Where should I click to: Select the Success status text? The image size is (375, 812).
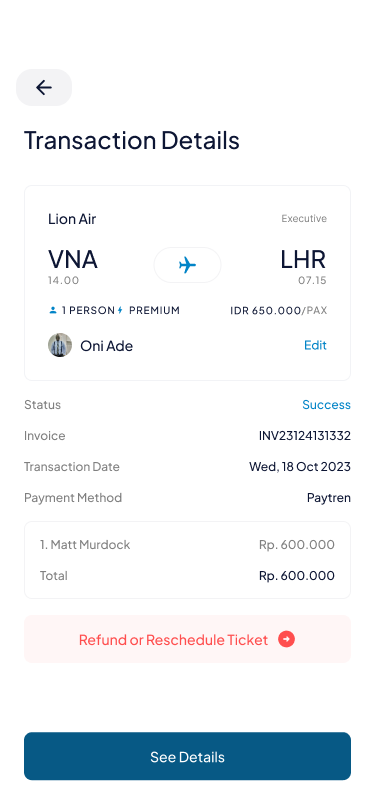pyautogui.click(x=326, y=404)
